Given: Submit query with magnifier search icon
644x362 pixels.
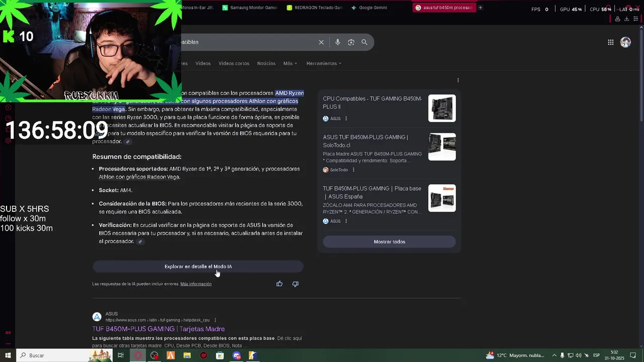Looking at the screenshot, I should pos(364,42).
